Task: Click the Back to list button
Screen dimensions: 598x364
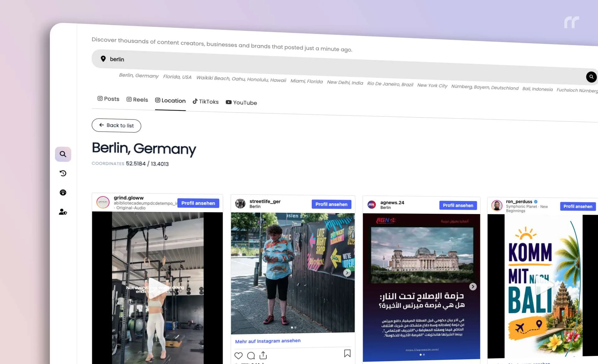Action: pos(116,125)
